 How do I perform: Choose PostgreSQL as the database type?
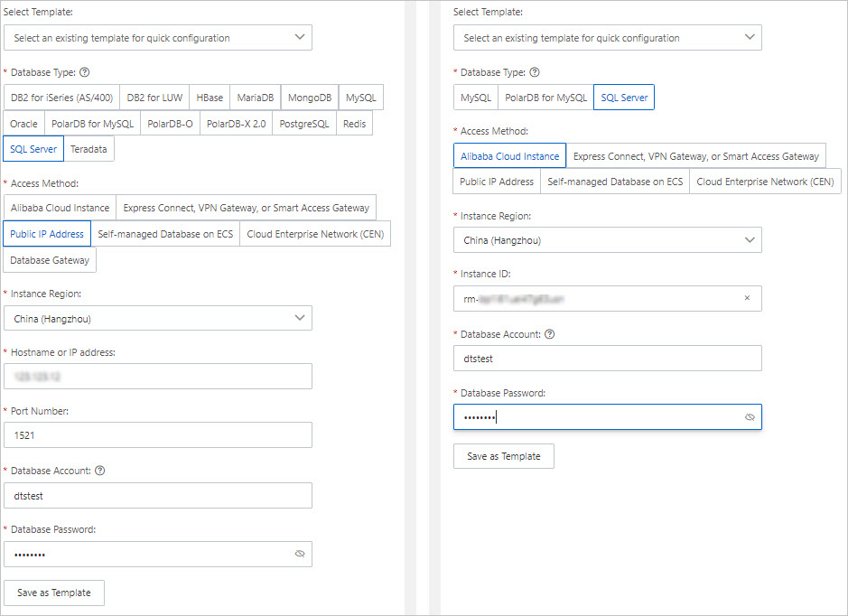point(304,124)
